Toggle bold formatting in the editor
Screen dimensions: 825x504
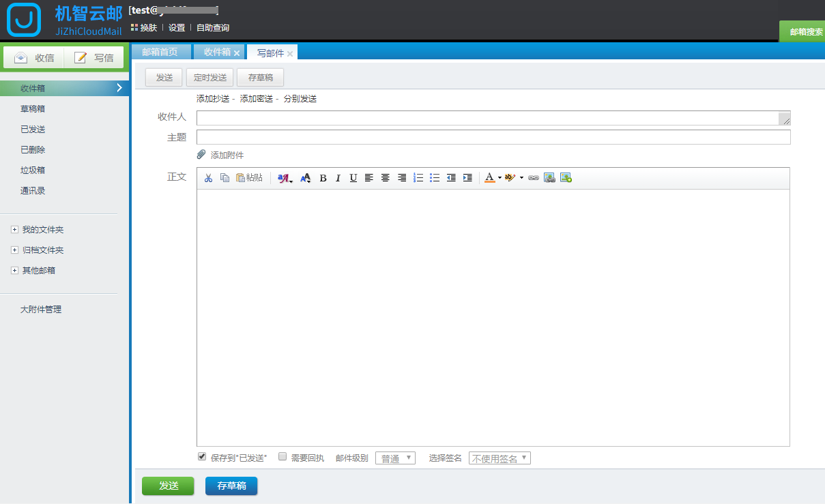323,178
